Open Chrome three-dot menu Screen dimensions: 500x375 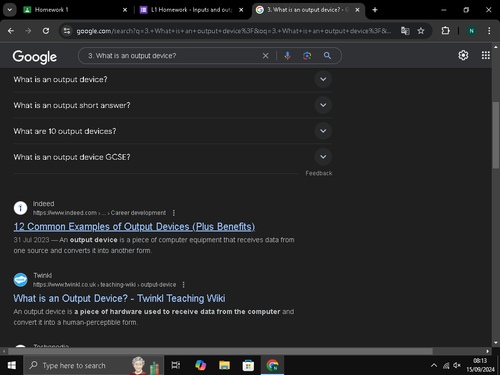[x=489, y=31]
